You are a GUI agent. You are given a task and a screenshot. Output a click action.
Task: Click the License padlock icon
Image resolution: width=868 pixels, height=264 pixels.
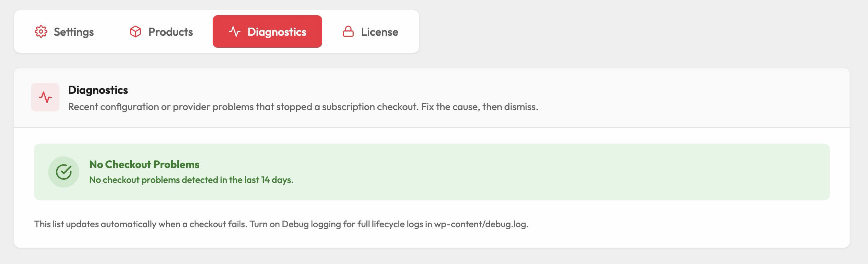pos(348,31)
